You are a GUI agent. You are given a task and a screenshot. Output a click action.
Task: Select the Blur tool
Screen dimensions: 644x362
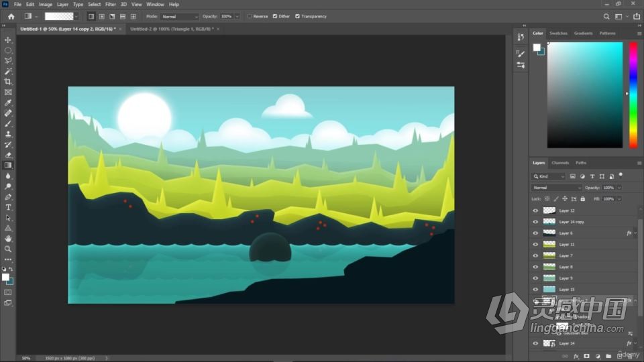(x=8, y=176)
